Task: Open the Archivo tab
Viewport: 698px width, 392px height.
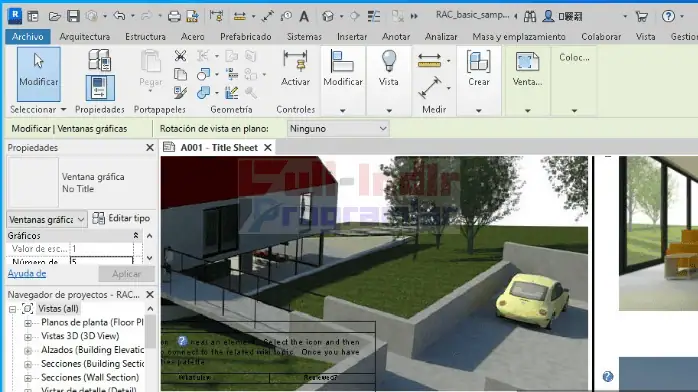Action: pyautogui.click(x=28, y=36)
